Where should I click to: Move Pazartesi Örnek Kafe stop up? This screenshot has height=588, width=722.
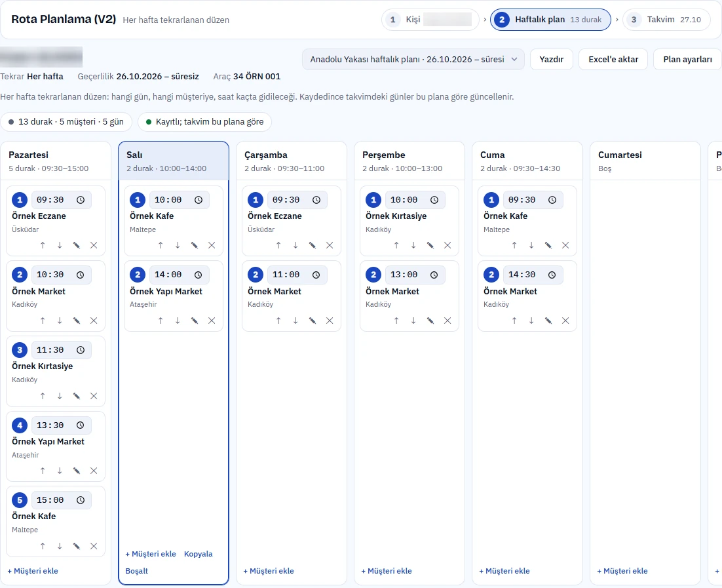43,546
